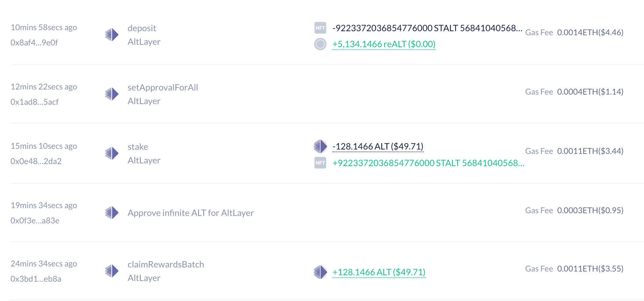Open transaction hash 0x8af4...9e0f
Viewport: 644px width, 301px height.
[34, 43]
